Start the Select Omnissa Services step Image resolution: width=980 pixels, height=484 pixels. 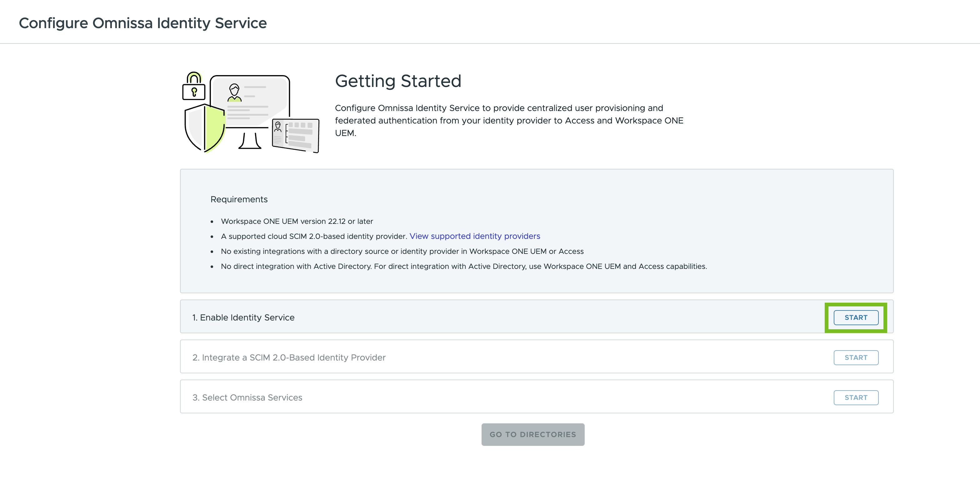(x=856, y=397)
